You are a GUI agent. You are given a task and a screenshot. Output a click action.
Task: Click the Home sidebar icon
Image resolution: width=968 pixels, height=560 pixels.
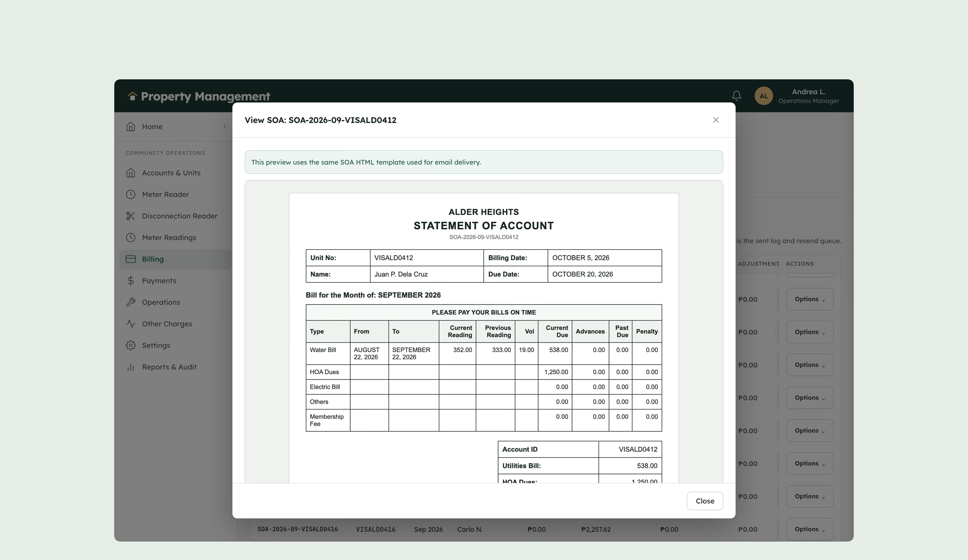tap(131, 126)
